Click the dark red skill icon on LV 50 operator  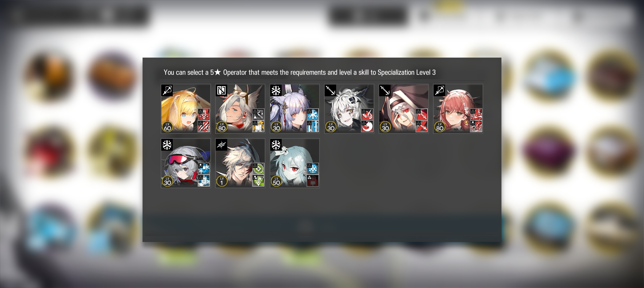(x=313, y=181)
